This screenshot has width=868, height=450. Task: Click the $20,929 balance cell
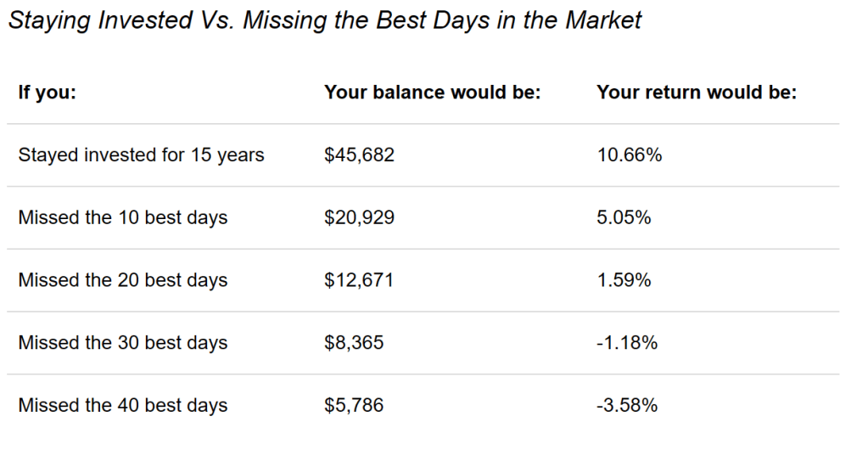click(359, 217)
